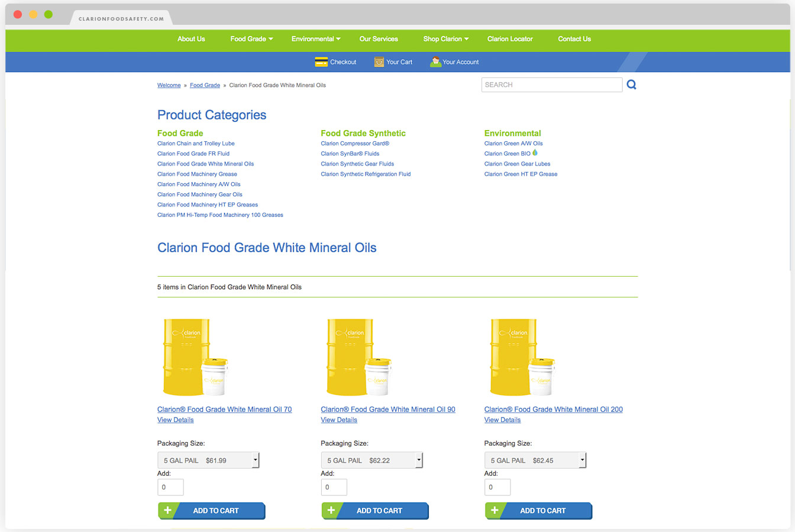
Task: Click the Mineral Oil 90 product image
Action: click(x=358, y=357)
